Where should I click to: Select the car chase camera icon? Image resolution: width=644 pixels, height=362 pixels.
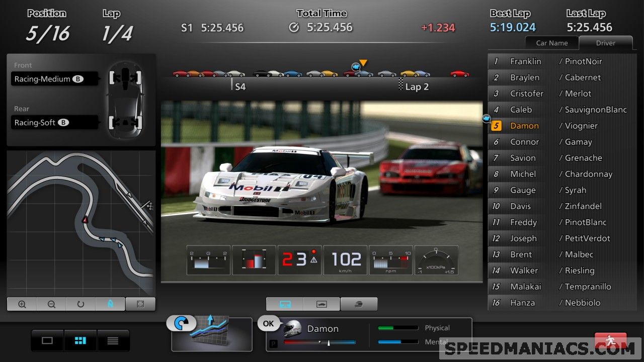pyautogui.click(x=321, y=304)
